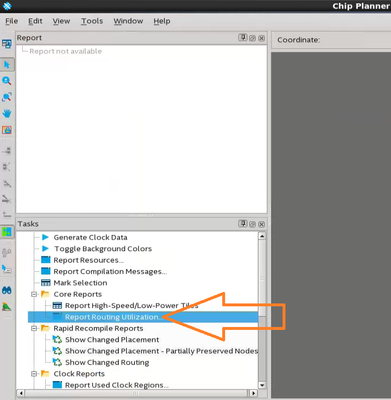Open the View menu
Screen dimensions: 391x400
(61, 21)
